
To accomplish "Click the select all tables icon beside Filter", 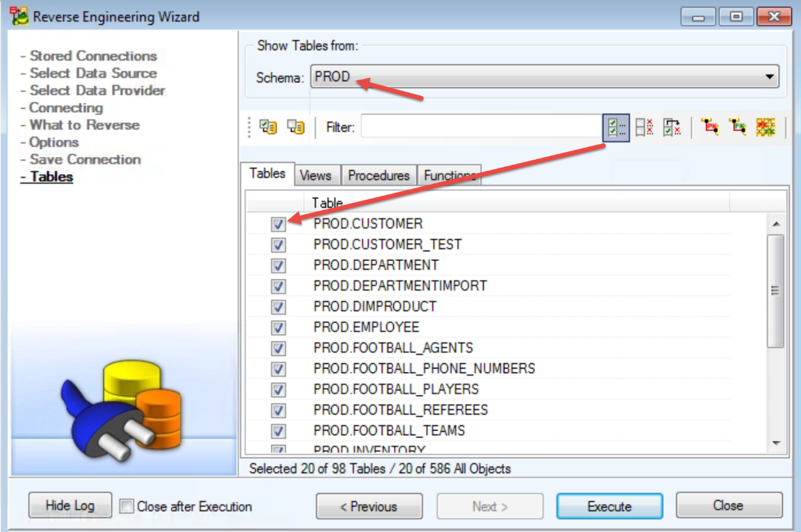I will [x=616, y=128].
